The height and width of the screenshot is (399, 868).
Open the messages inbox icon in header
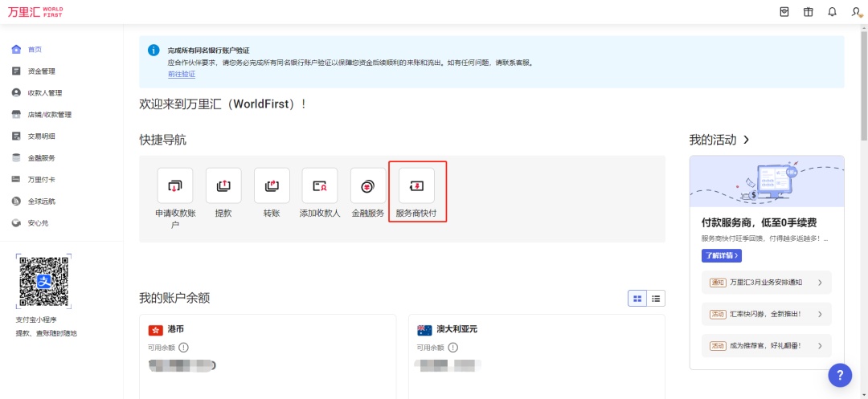tap(784, 12)
